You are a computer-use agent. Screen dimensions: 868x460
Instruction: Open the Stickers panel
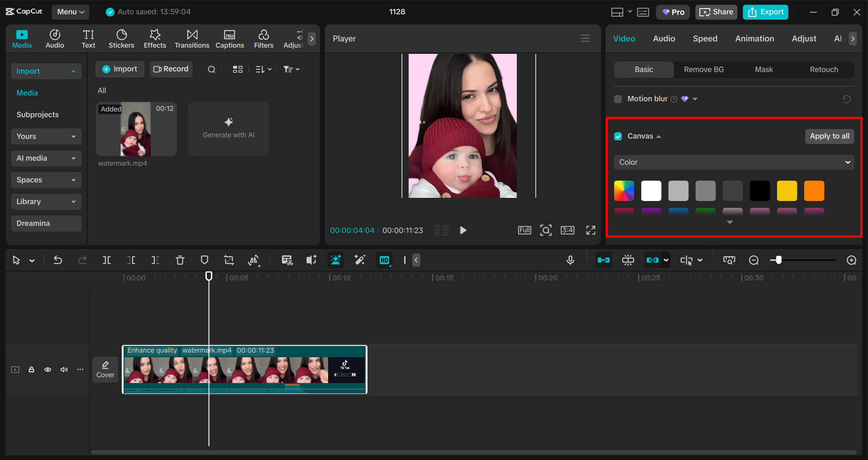click(121, 38)
